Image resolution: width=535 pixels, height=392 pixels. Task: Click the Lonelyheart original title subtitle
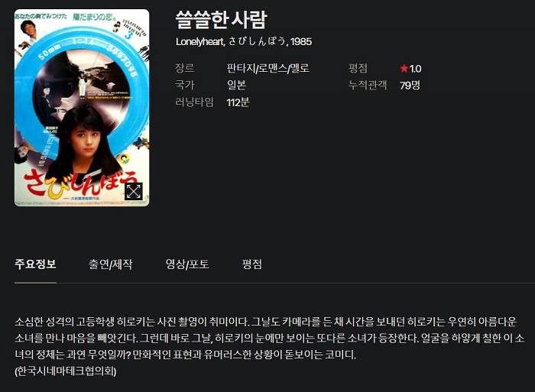(244, 41)
